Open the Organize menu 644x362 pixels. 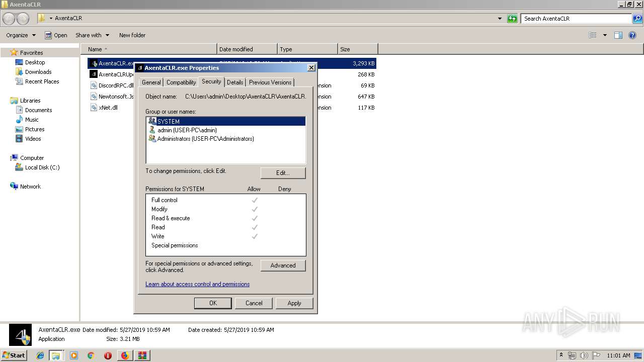pyautogui.click(x=21, y=35)
